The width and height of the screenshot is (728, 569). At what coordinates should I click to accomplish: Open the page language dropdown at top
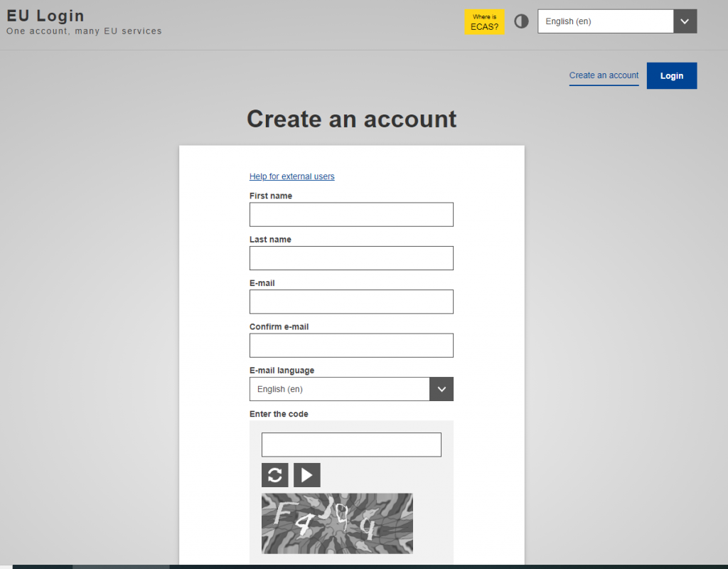606,21
